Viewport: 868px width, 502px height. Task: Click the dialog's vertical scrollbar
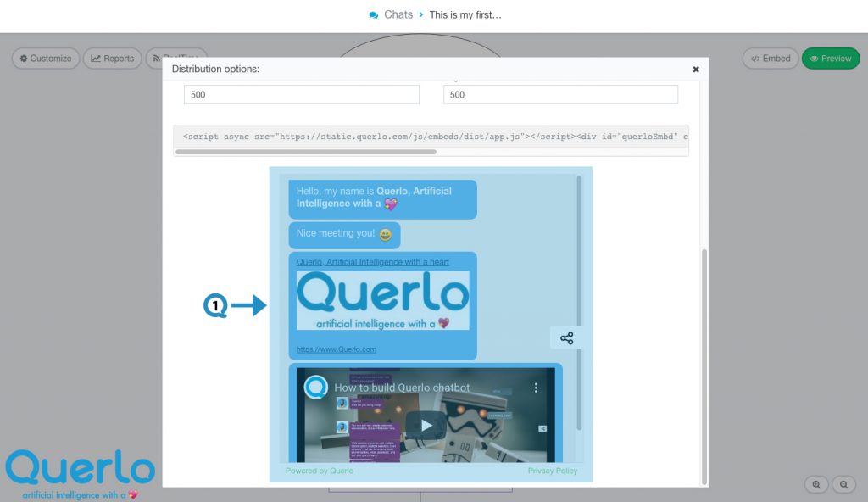tap(704, 367)
